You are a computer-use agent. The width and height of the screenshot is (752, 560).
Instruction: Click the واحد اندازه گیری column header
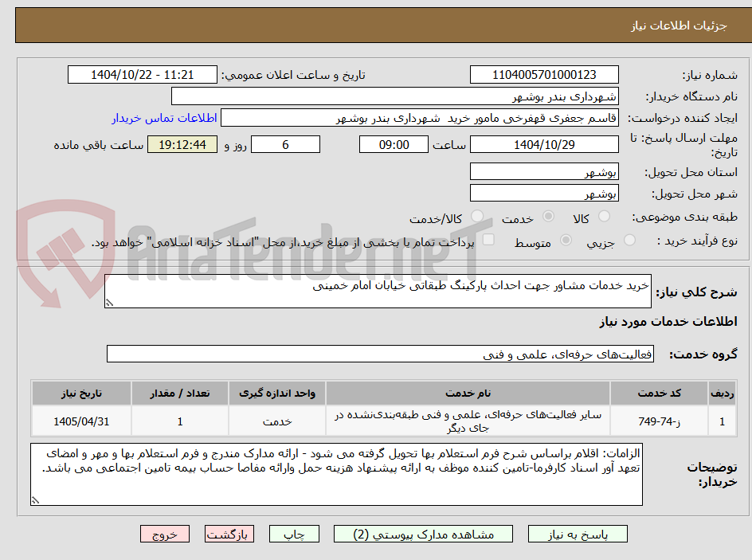tap(277, 394)
